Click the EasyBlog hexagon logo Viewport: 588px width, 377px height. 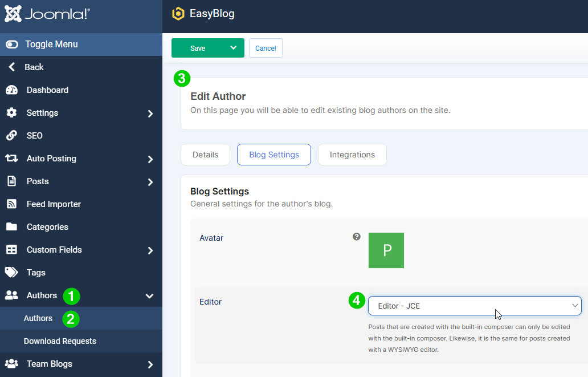click(178, 14)
